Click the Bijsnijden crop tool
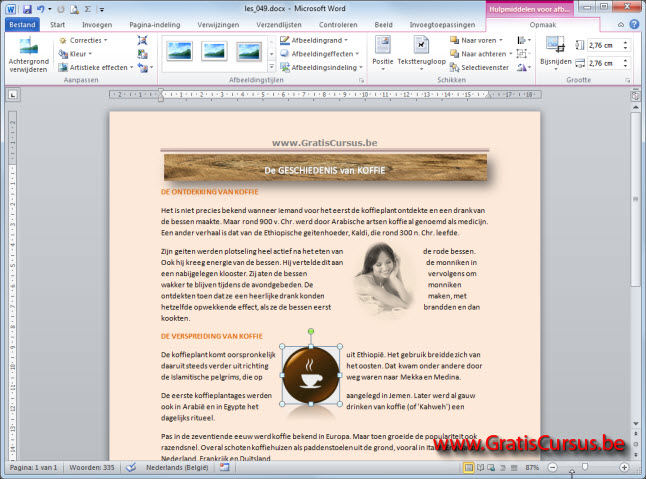This screenshot has height=479, width=646. (x=555, y=54)
